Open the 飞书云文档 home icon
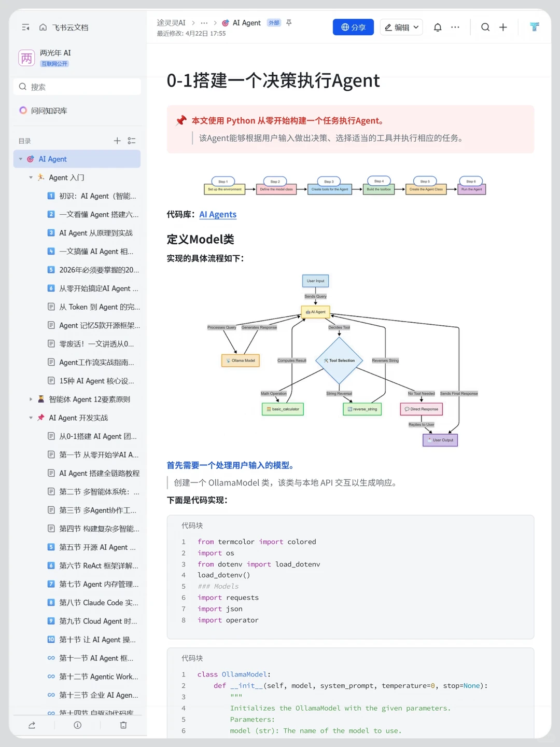This screenshot has height=747, width=560. click(x=43, y=27)
